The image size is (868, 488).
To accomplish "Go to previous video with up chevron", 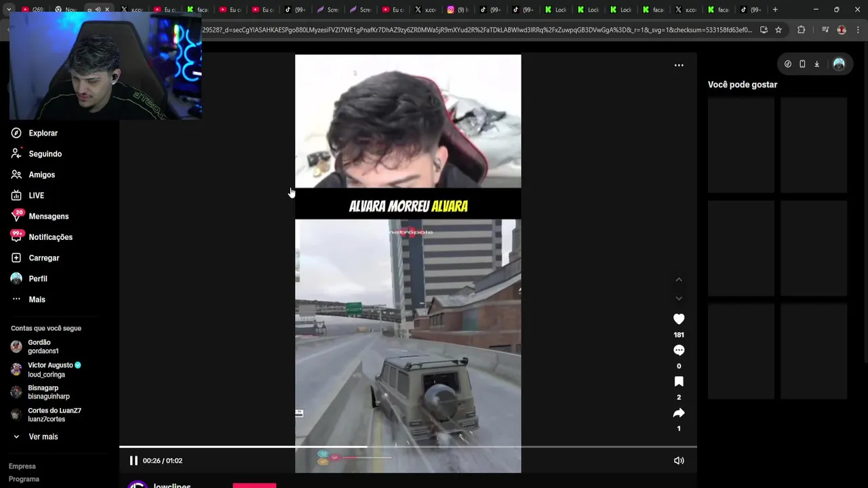I will (x=679, y=279).
